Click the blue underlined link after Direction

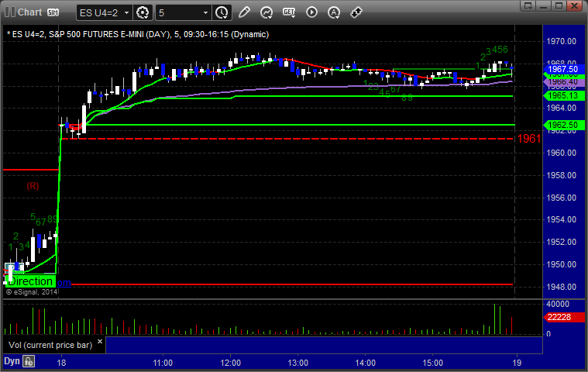tap(64, 283)
